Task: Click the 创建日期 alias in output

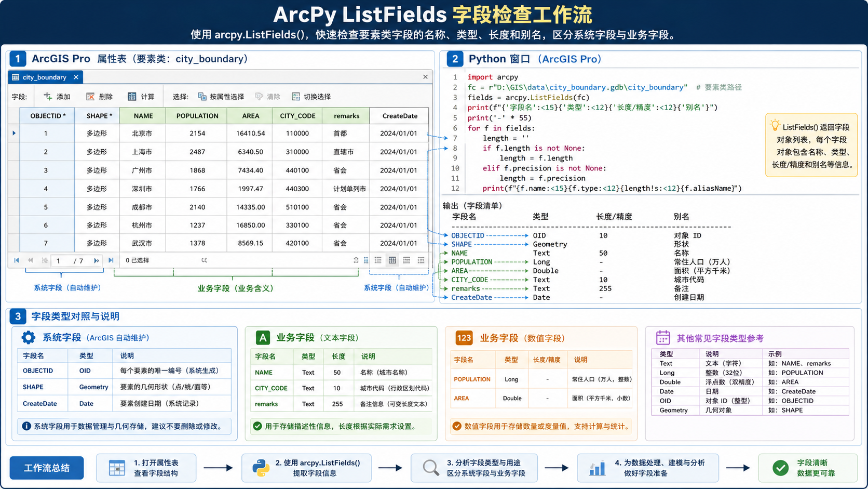Action: coord(689,297)
